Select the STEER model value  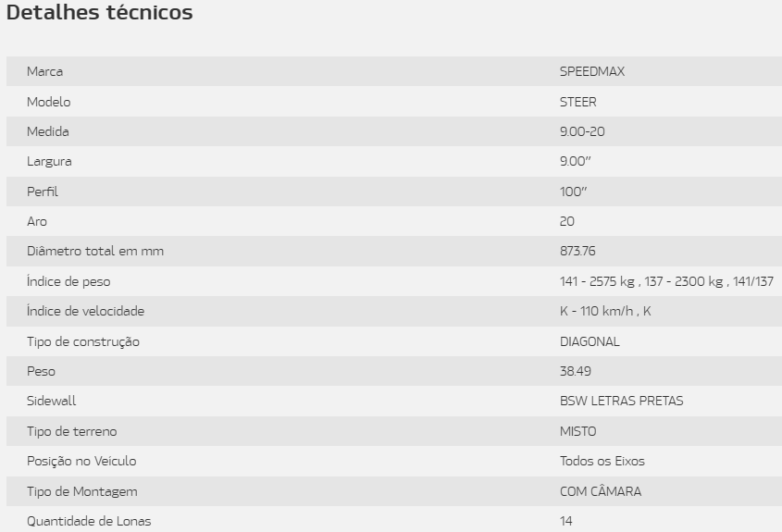578,102
